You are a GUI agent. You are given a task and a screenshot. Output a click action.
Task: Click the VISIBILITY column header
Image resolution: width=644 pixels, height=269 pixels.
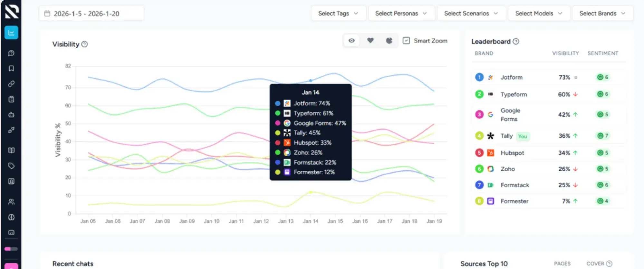click(565, 53)
